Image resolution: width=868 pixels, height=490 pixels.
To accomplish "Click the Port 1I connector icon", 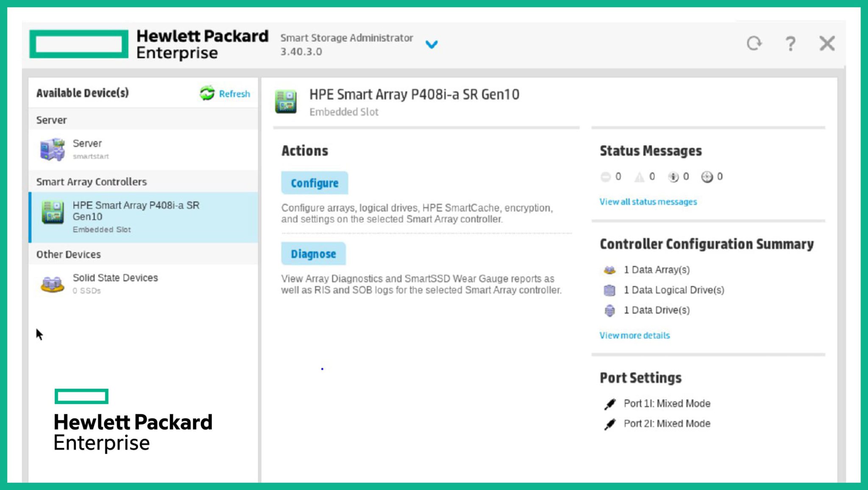I will coord(610,404).
